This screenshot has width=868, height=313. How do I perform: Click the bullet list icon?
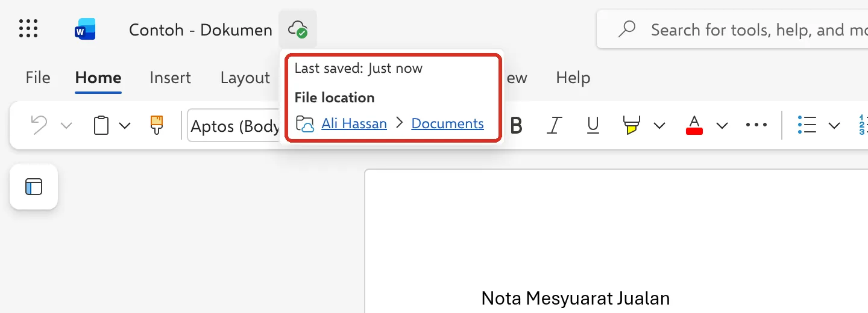807,125
